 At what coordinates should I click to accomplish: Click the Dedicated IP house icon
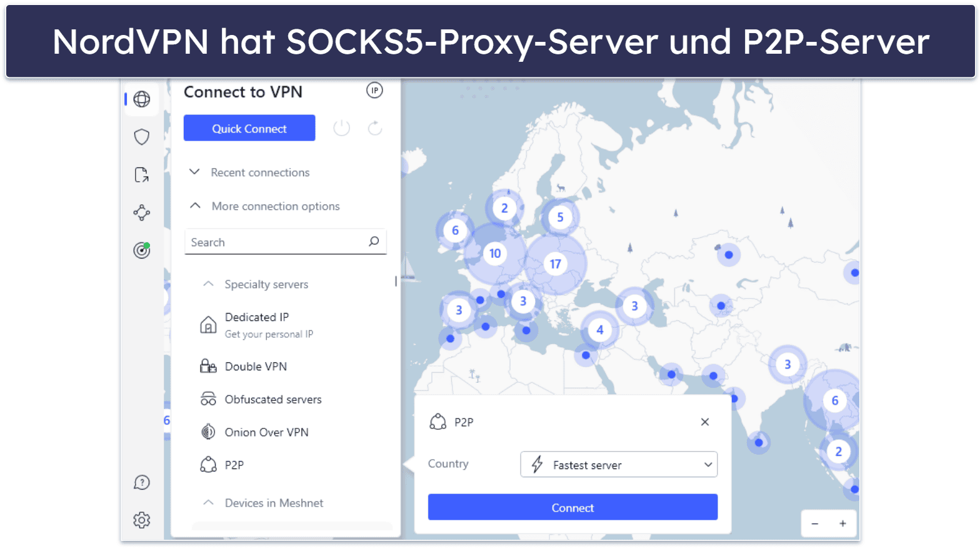click(208, 325)
